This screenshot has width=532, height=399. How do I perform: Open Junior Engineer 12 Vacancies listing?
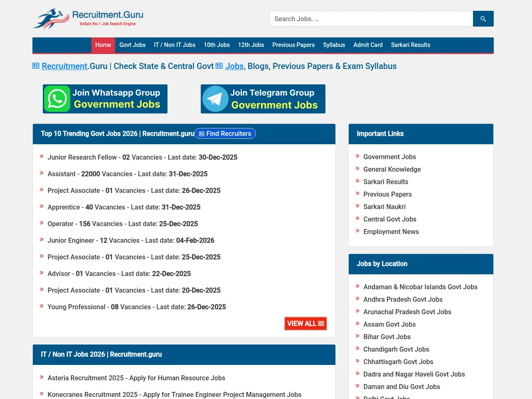pyautogui.click(x=131, y=240)
